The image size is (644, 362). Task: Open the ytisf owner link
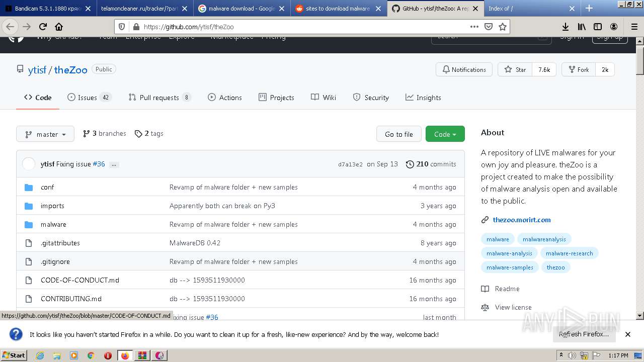(37, 70)
